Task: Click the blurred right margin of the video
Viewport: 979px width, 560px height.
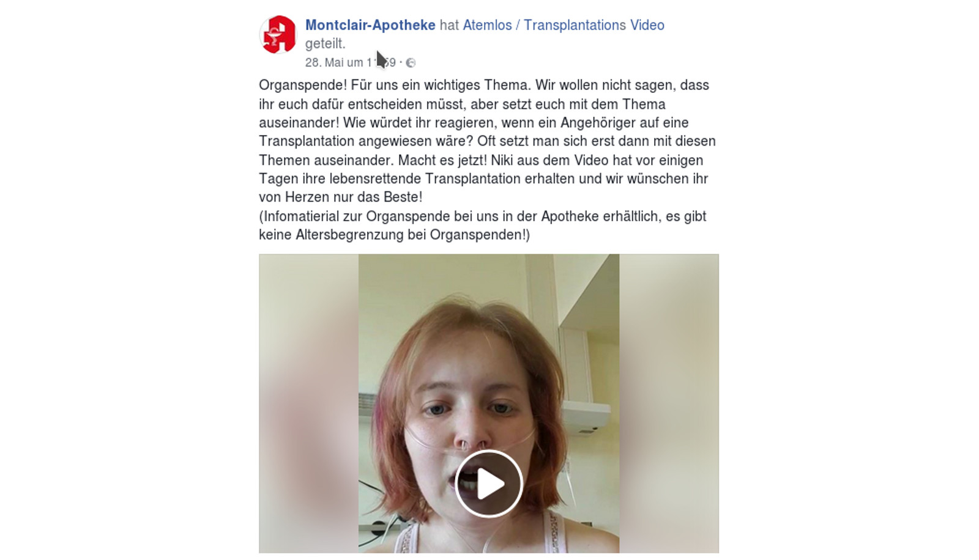Action: point(669,403)
